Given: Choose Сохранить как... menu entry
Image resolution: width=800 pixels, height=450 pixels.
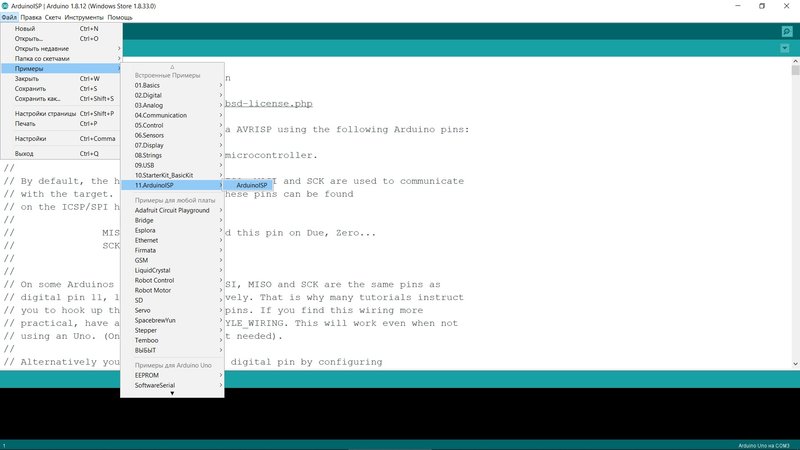Looking at the screenshot, I should pyautogui.click(x=38, y=99).
